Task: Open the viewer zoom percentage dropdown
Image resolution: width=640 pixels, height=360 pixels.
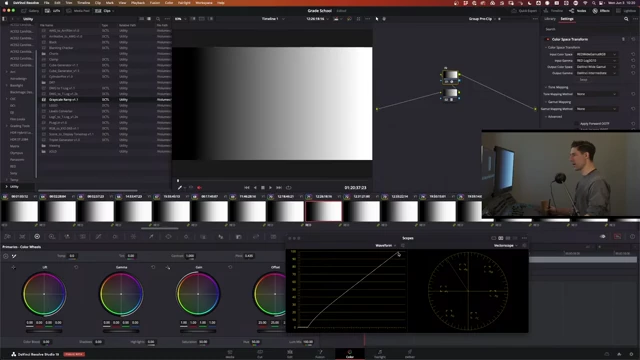Action: 180,19
